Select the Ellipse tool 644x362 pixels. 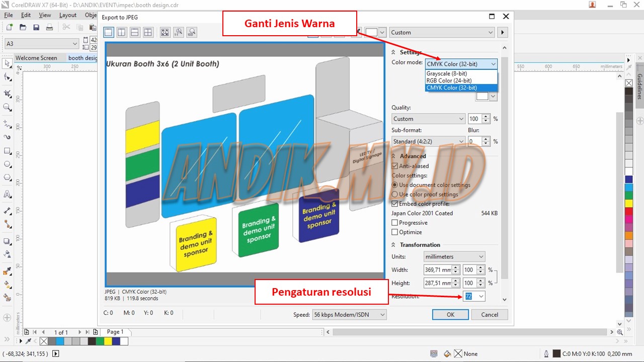click(7, 164)
